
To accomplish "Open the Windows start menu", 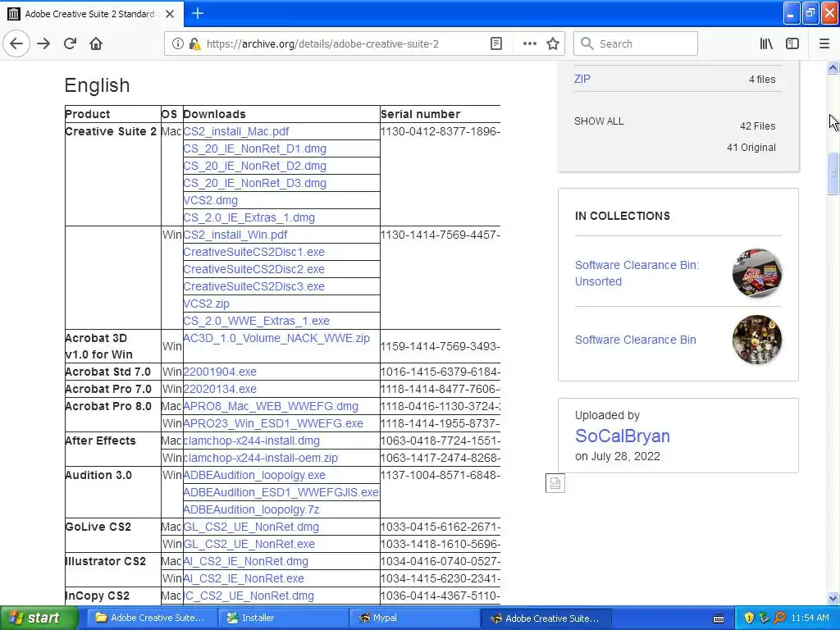I will click(39, 618).
